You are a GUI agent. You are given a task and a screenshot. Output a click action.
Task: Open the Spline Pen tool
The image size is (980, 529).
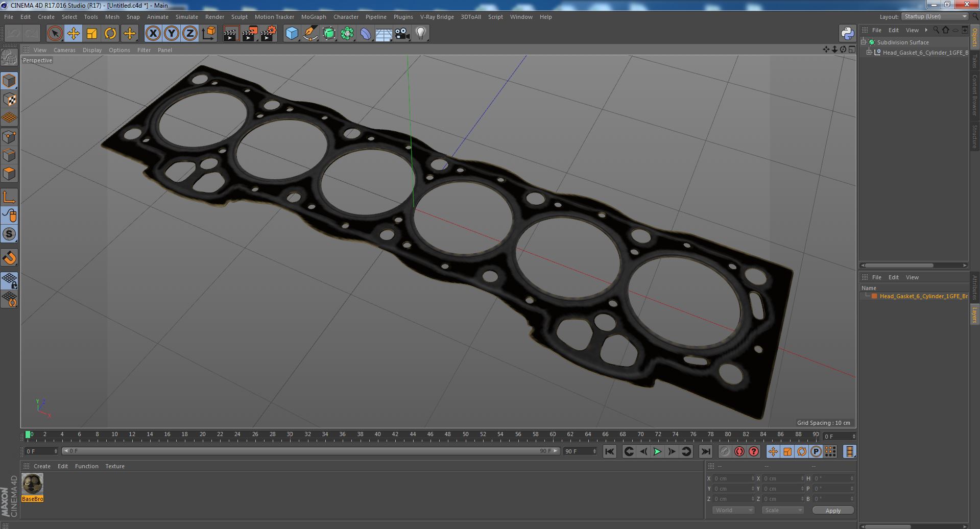coord(310,34)
